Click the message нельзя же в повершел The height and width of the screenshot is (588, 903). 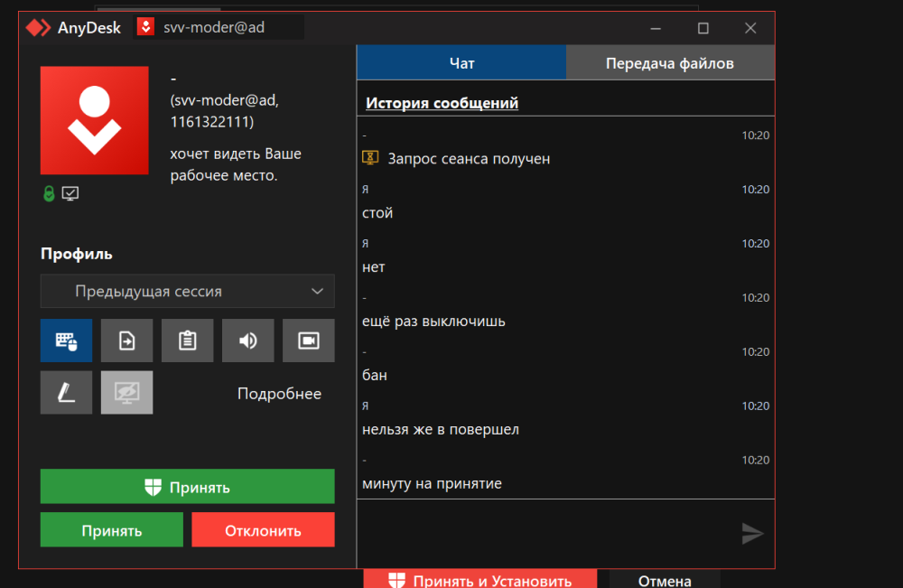click(x=441, y=429)
